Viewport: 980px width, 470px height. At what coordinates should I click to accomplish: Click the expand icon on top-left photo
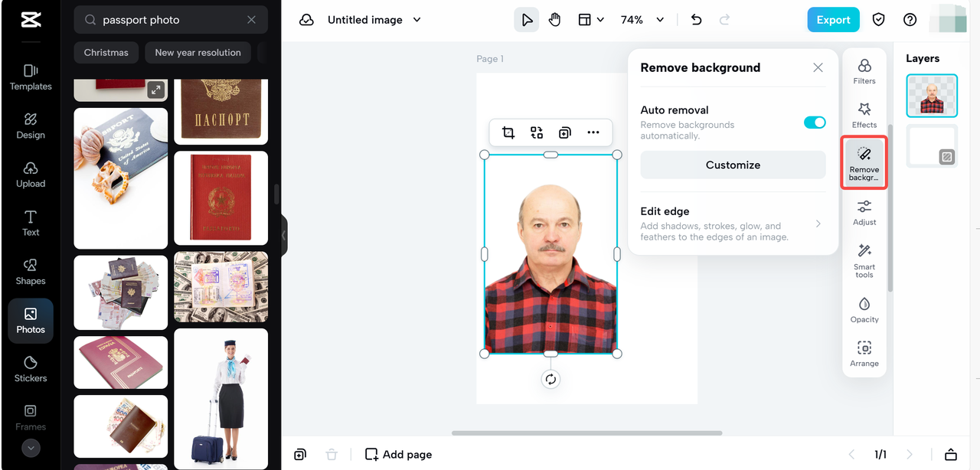coord(155,90)
